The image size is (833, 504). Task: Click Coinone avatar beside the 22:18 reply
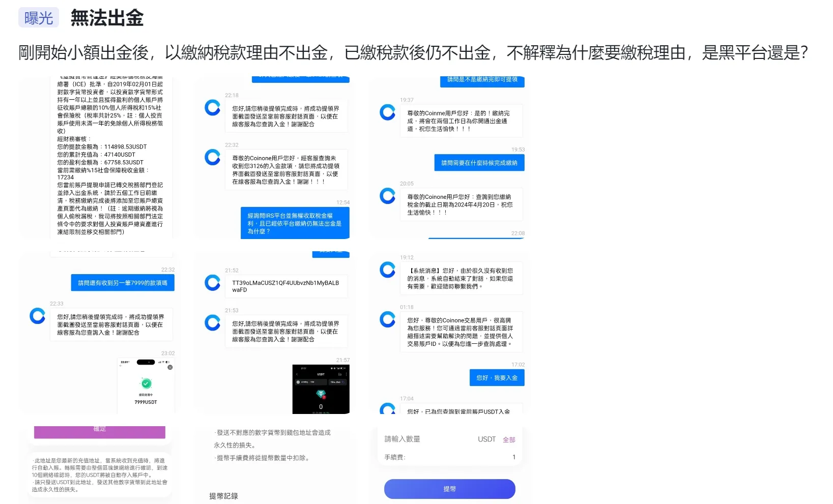[x=212, y=107]
